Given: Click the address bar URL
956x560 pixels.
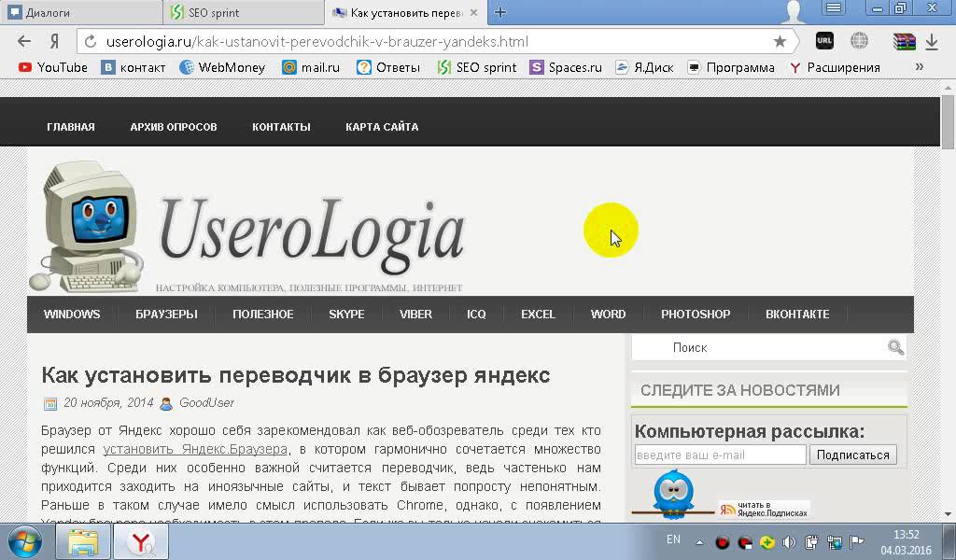Looking at the screenshot, I should coord(317,41).
